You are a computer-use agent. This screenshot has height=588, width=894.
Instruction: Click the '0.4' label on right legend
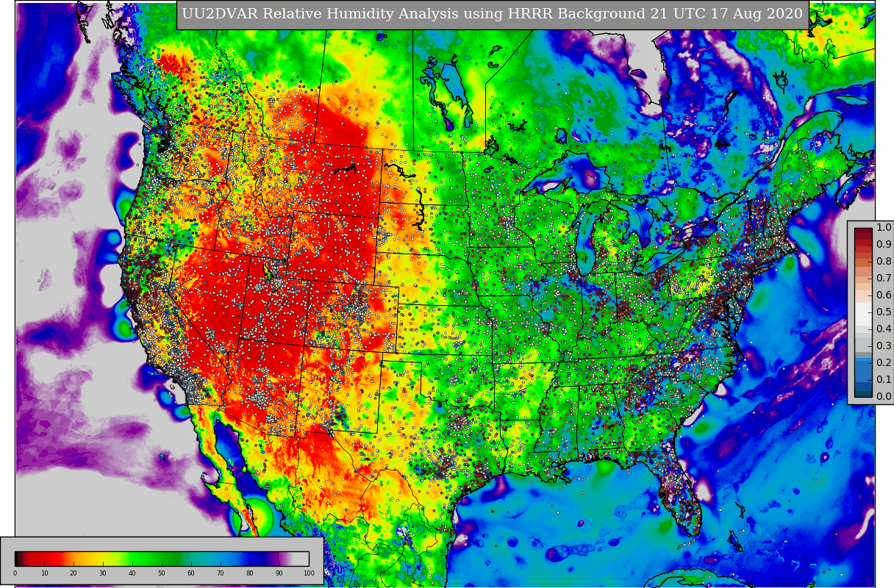coord(884,329)
